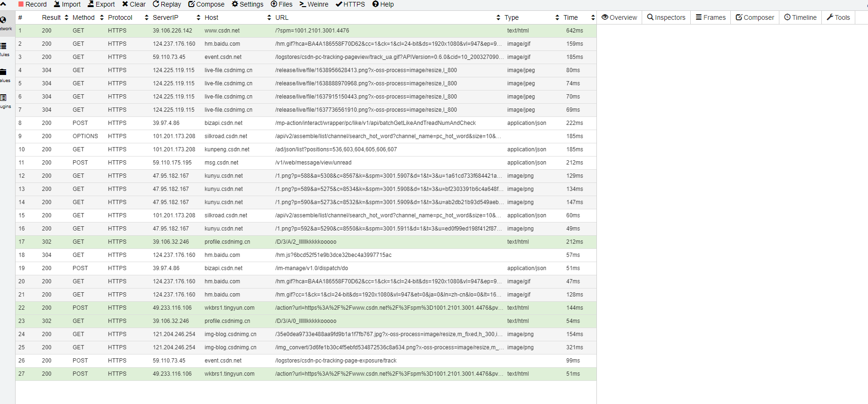868x404 pixels.
Task: Switch to the Composer tab
Action: [x=755, y=17]
